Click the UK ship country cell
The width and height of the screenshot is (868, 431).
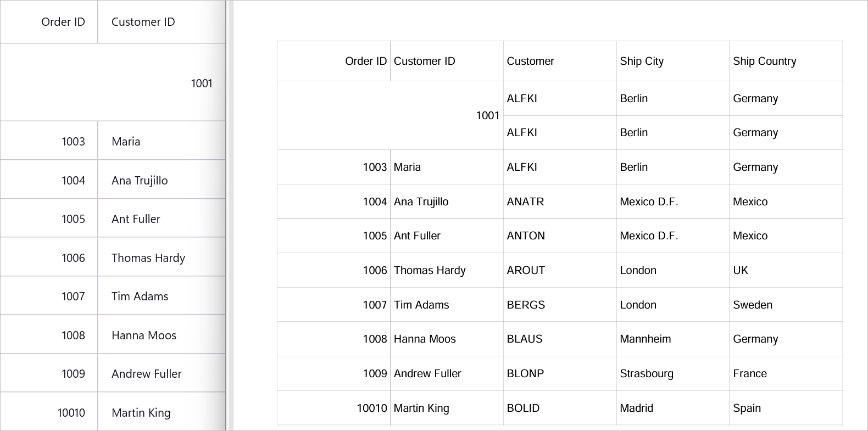(x=739, y=270)
